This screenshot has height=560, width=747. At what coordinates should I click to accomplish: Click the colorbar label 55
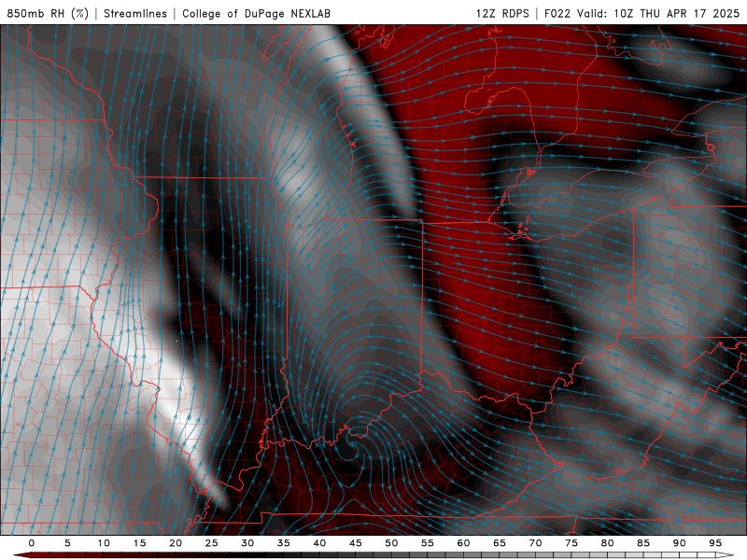click(x=428, y=543)
